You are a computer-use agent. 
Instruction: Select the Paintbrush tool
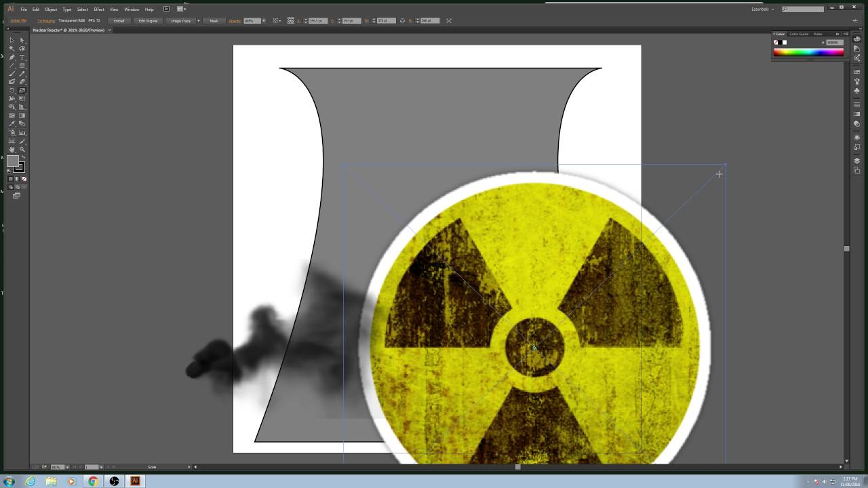tap(12, 74)
